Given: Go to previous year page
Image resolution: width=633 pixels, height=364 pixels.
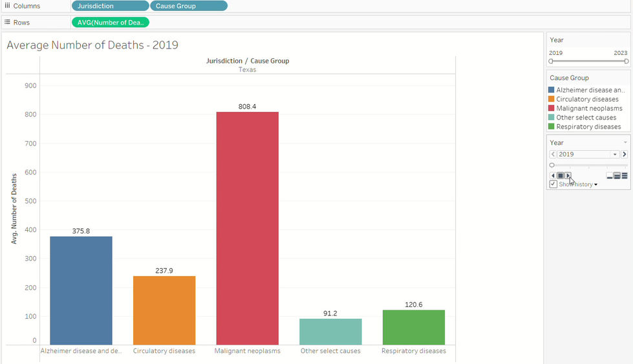Looking at the screenshot, I should coord(553,154).
